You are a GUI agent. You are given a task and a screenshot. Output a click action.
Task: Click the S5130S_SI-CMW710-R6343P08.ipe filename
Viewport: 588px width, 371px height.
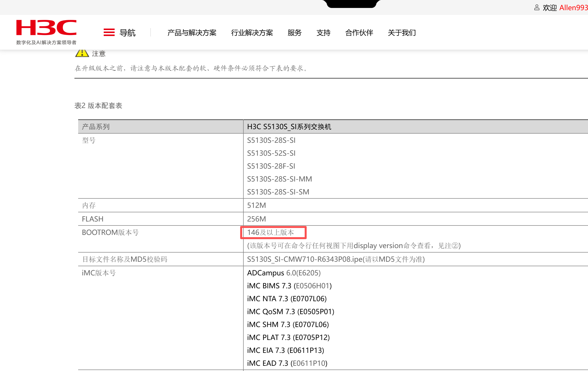coord(305,259)
